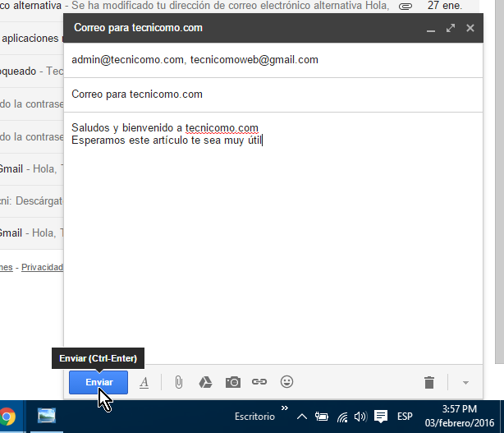Discard the draft with the trash icon

pyautogui.click(x=429, y=383)
